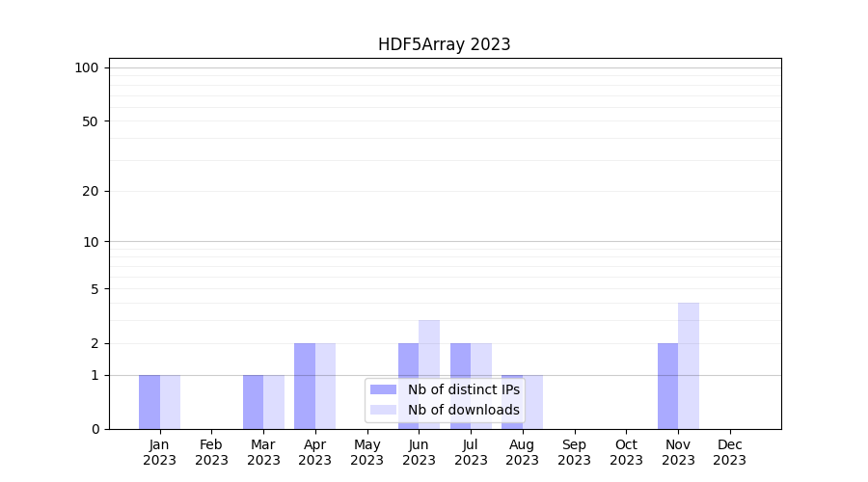Screen dimensions: 868x482
Task: Select the March distinct IPs bar
Action: 253,402
